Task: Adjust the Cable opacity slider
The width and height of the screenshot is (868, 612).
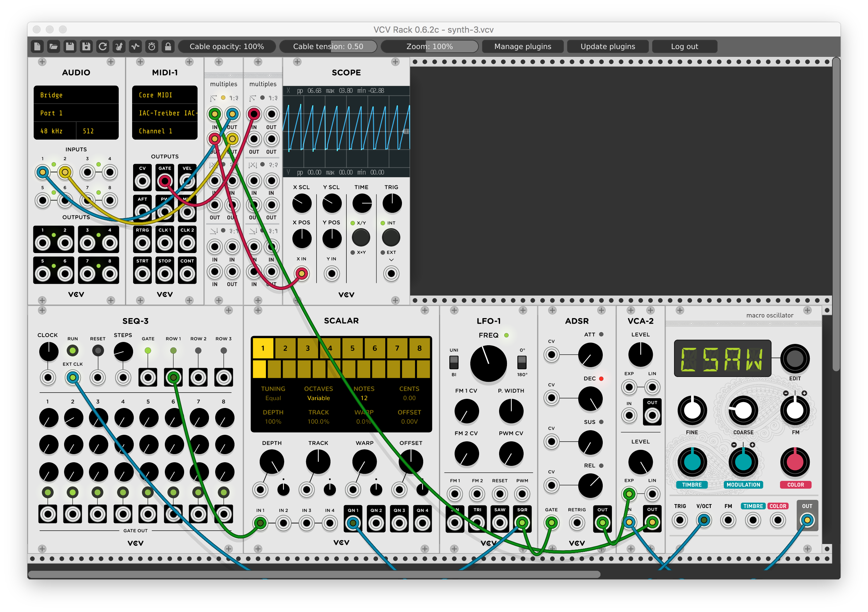Action: tap(227, 46)
